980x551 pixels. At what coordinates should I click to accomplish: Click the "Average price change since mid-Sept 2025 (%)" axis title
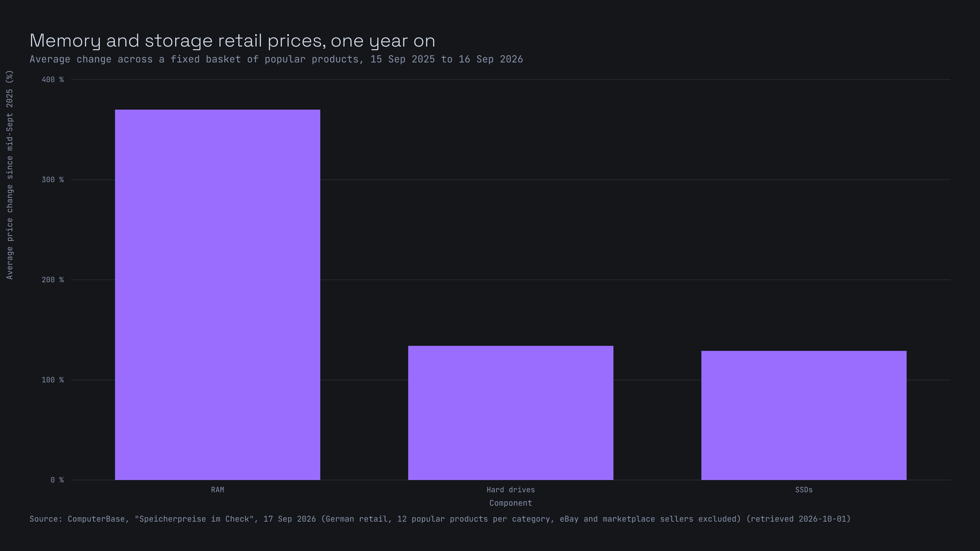9,175
